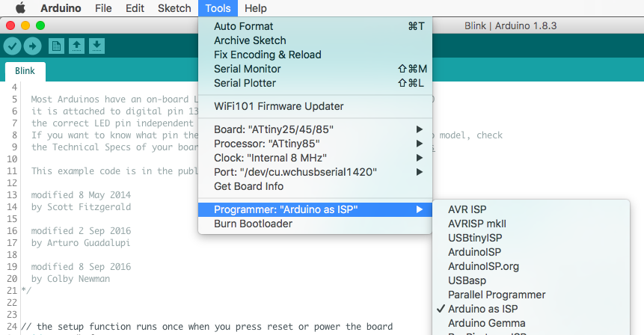Choose Fix Encoding & Reload
Viewport: 644px width, 335px height.
(315, 55)
